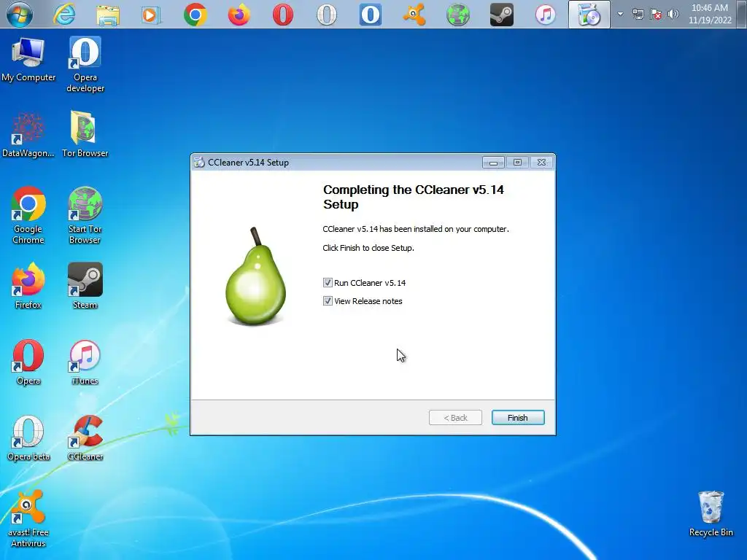Viewport: 747px width, 560px height.
Task: Launch avast from the taskbar
Action: [x=414, y=15]
